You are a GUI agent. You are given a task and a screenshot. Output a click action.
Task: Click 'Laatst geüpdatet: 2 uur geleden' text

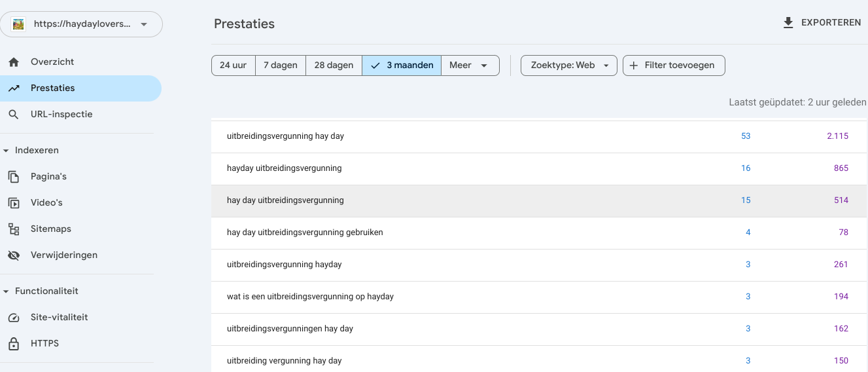click(797, 103)
